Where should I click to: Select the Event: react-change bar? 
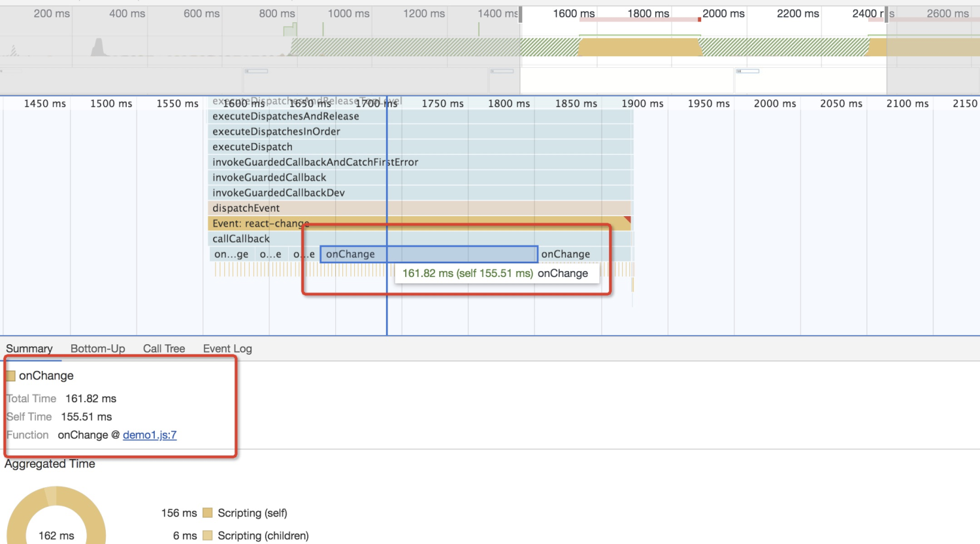(x=419, y=223)
